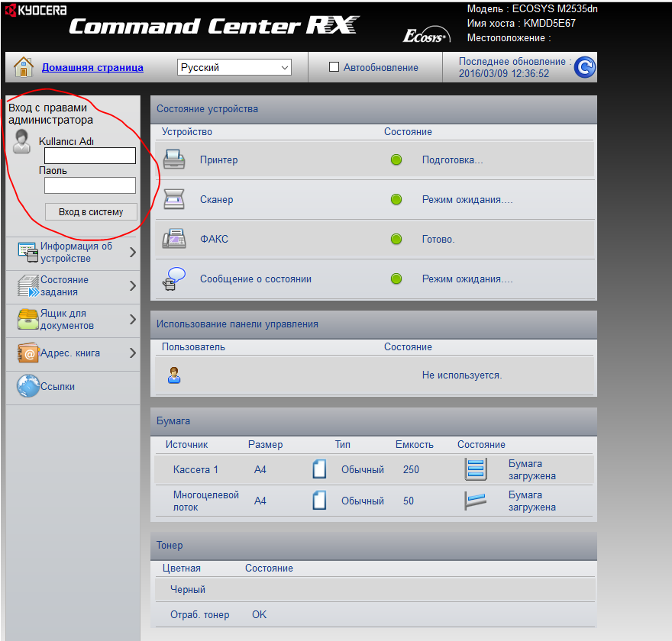Click the Сообщение о состоянии icon

click(174, 279)
